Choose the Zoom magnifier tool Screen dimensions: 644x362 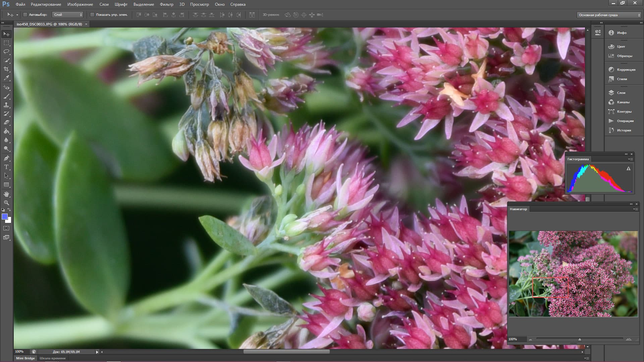pyautogui.click(x=6, y=203)
